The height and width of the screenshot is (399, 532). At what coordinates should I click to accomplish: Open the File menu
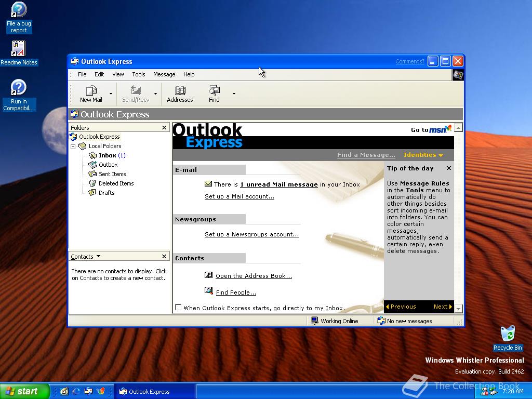[x=82, y=74]
